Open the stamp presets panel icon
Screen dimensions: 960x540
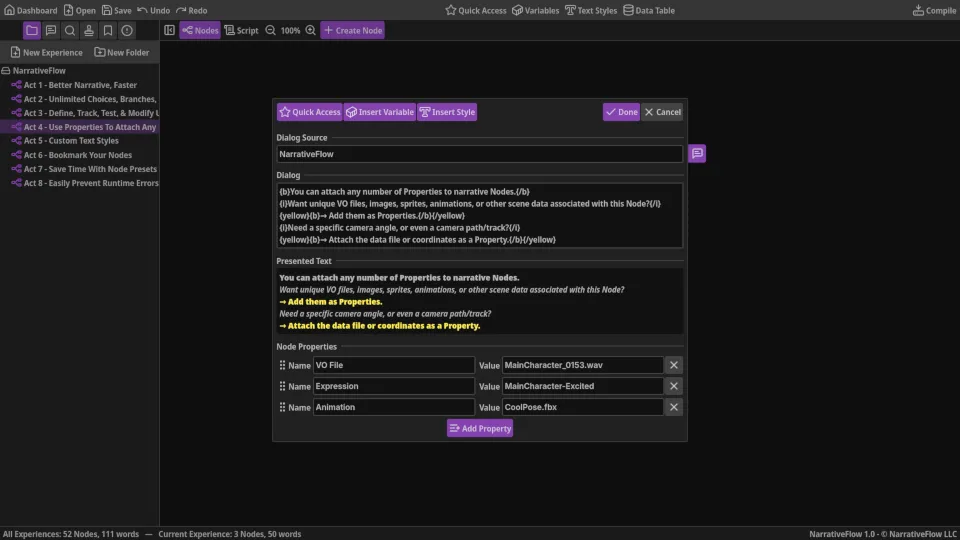coord(89,31)
